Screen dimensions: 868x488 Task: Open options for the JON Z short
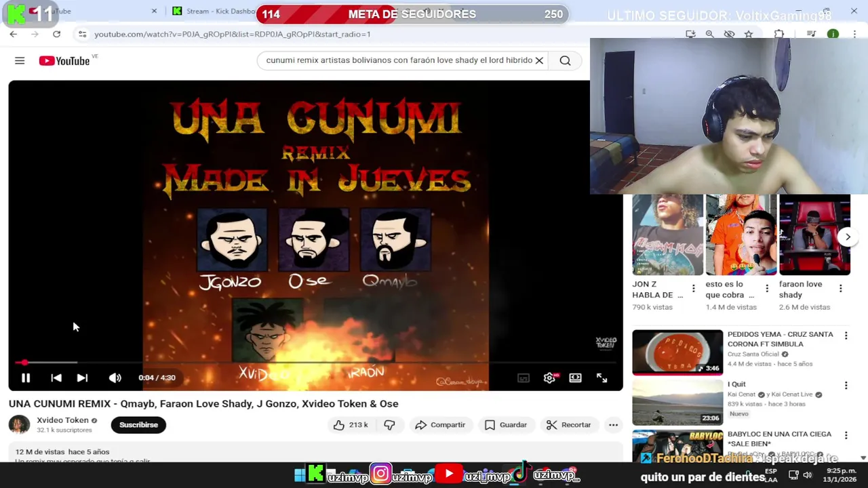coord(693,289)
